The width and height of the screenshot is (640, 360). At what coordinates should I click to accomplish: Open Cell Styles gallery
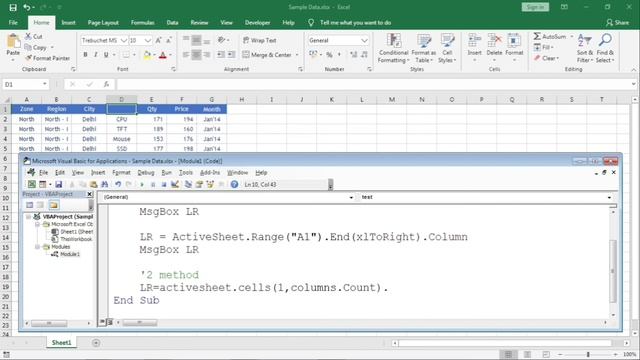tap(447, 48)
